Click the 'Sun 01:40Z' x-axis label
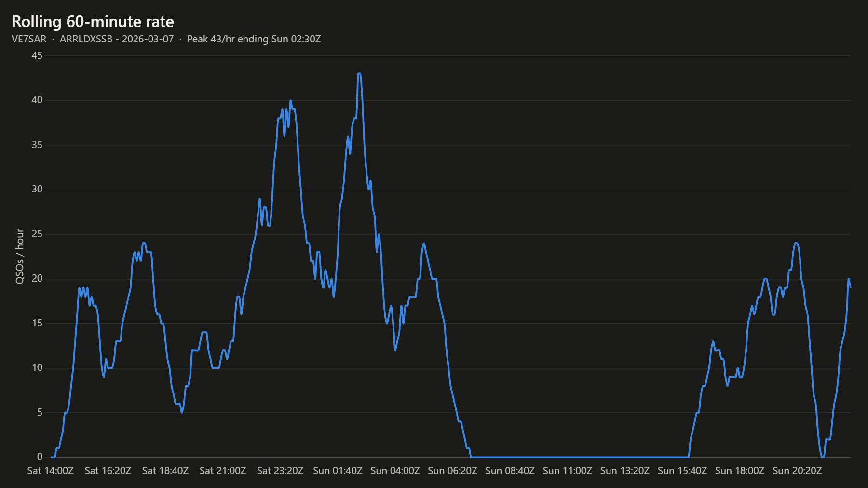Image resolution: width=868 pixels, height=488 pixels. (x=338, y=471)
